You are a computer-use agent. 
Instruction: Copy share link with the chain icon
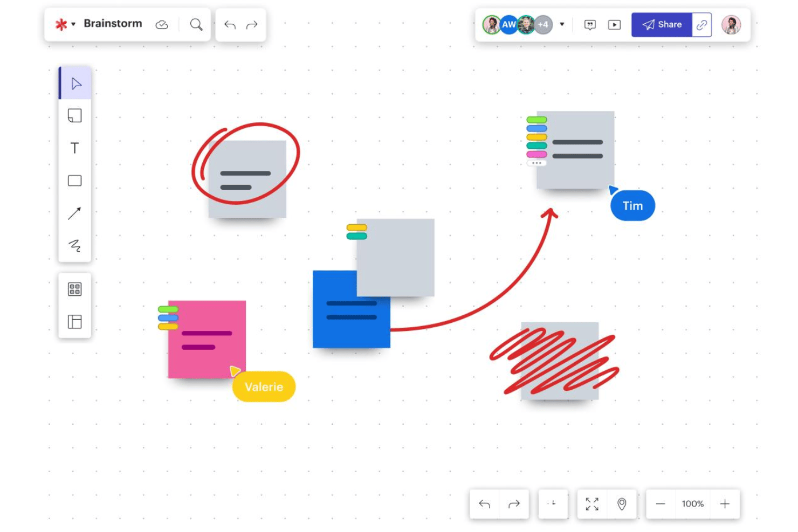[701, 25]
